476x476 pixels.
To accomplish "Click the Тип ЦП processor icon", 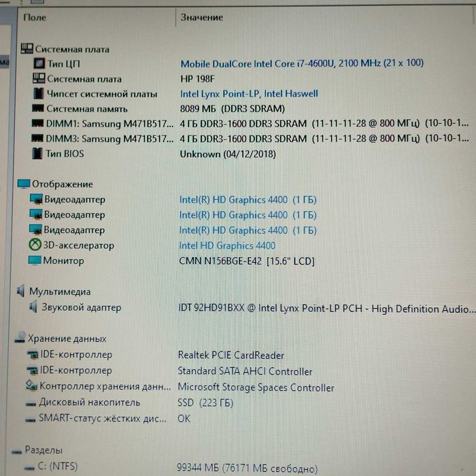I will [39, 63].
